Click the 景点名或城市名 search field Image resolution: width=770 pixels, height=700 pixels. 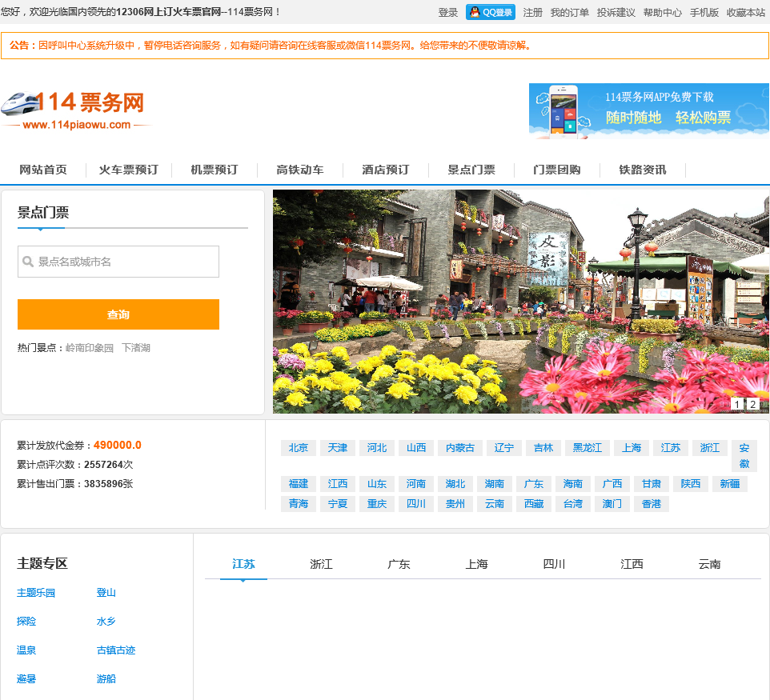pyautogui.click(x=118, y=262)
